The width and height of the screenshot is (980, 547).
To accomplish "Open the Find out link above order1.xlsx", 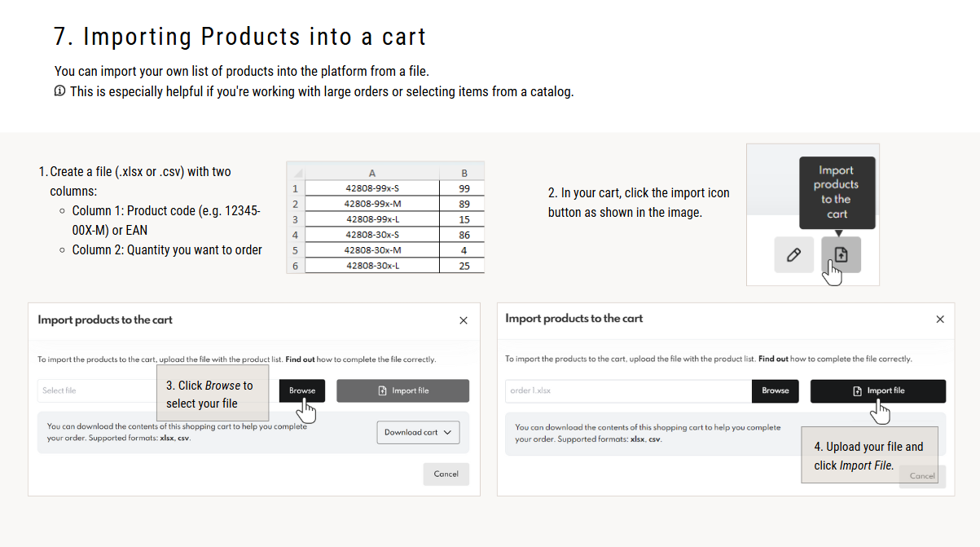I will tap(773, 359).
